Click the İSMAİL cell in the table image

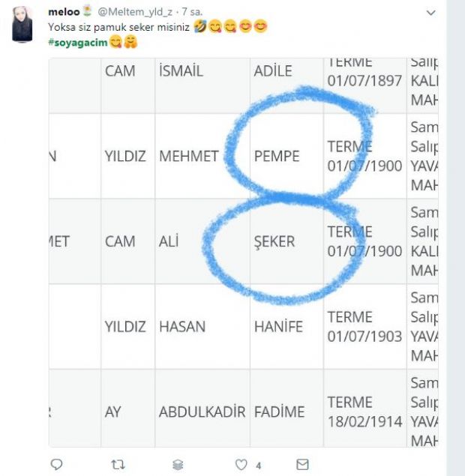point(181,71)
